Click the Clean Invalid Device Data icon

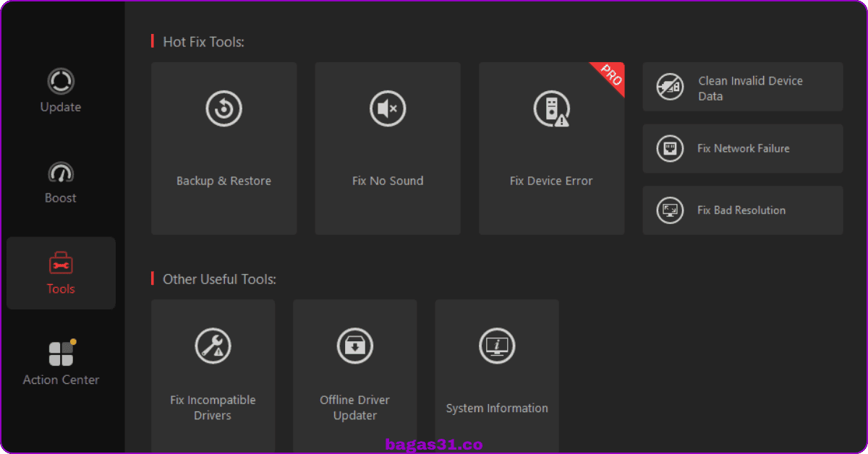670,87
